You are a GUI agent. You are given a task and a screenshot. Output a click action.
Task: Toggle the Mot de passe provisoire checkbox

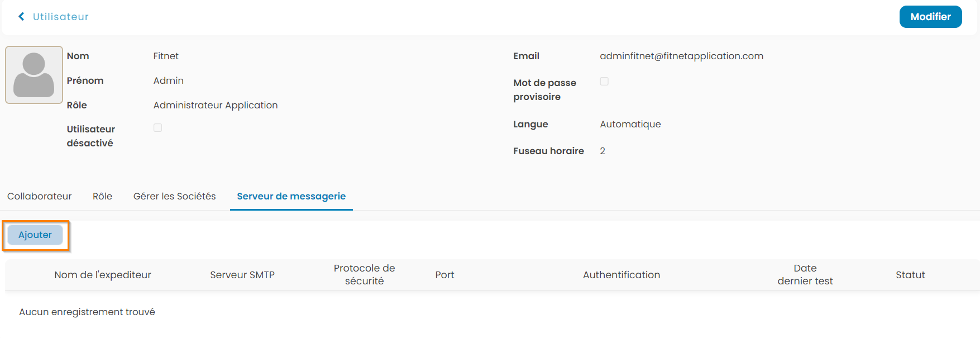coord(604,82)
